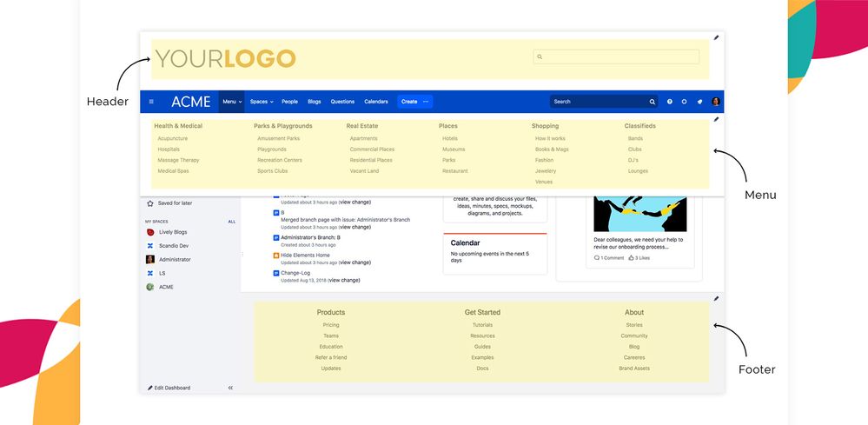Viewport: 868px width, 425px height.
Task: Open the Scandio Dev space
Action: click(174, 246)
